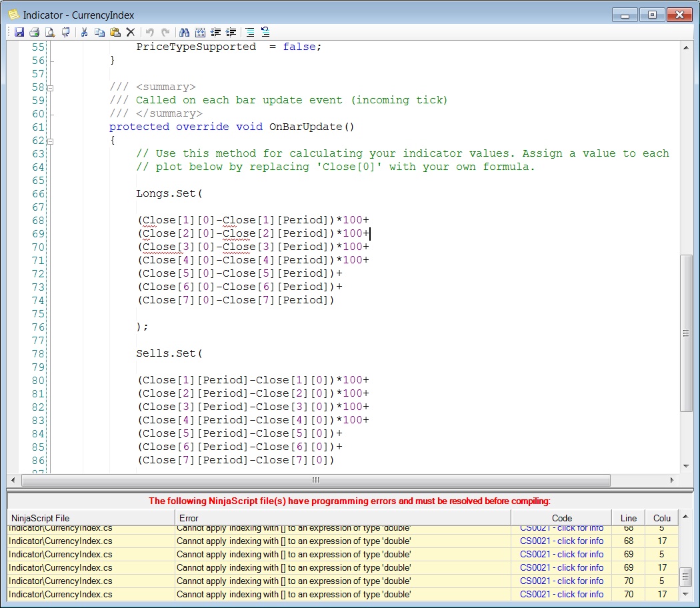Click the window title icon for CurrencyIndex
This screenshot has width=700, height=608.
[14, 15]
